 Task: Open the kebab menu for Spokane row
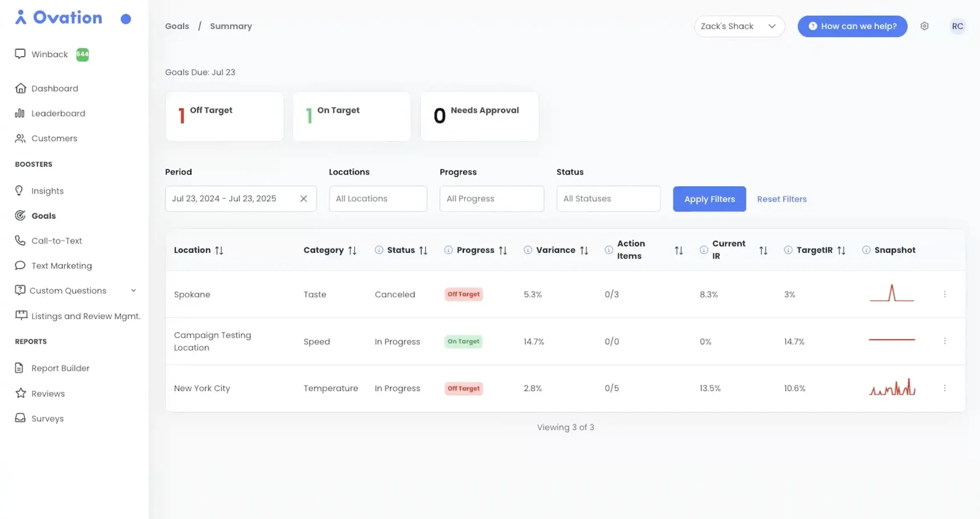[x=945, y=294]
